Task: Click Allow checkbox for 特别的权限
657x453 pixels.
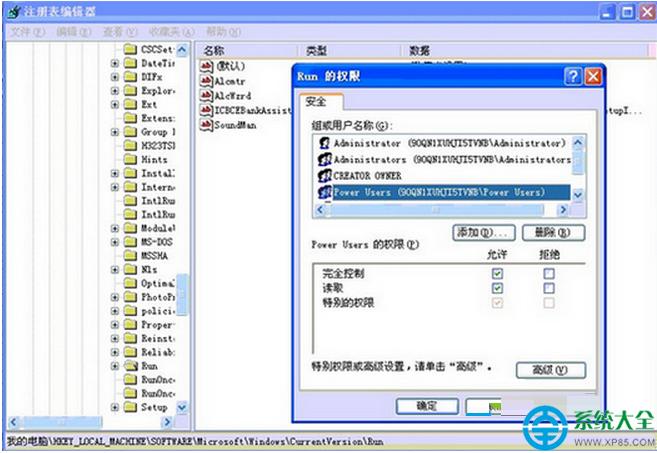Action: 497,303
